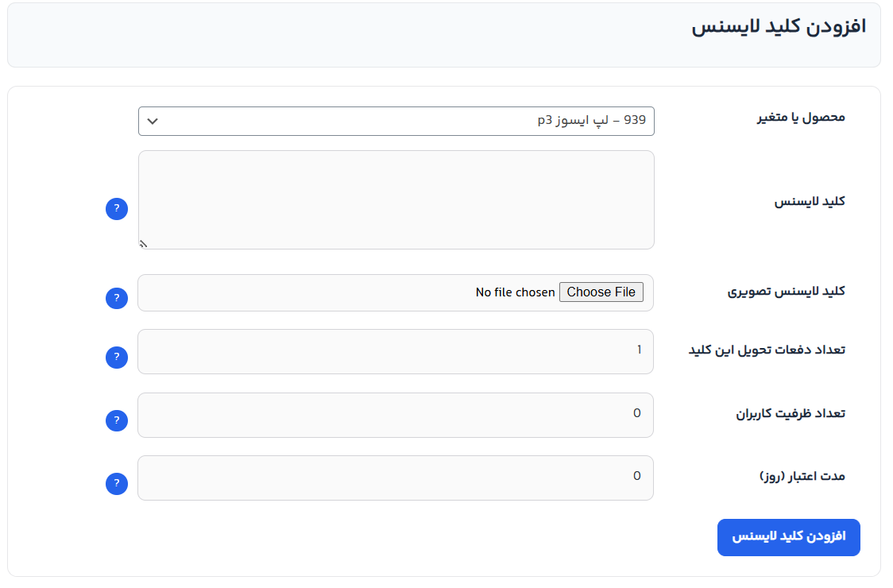Click label تعداد دفعات تحویل این کلید
Screen dimensions: 893x588
tap(767, 350)
